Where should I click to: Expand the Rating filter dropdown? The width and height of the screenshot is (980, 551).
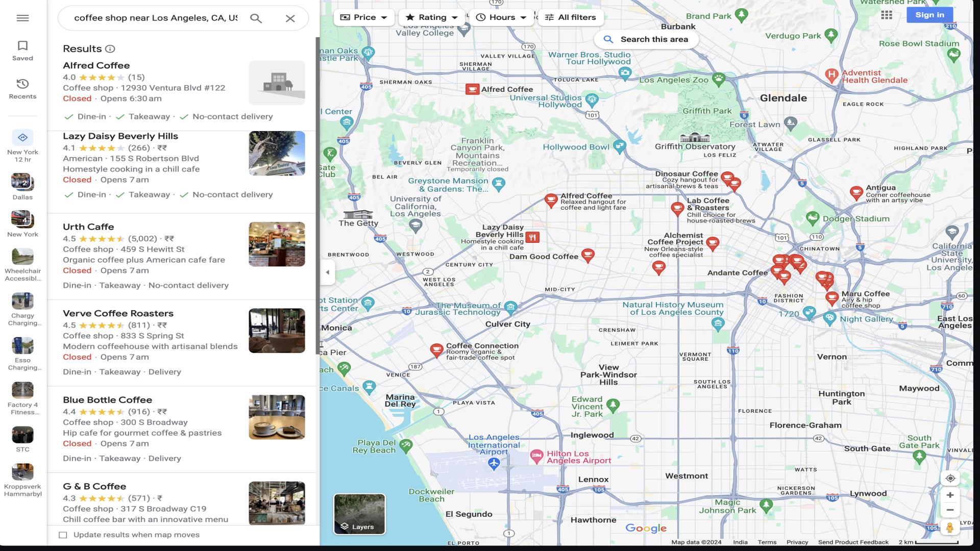coord(431,17)
